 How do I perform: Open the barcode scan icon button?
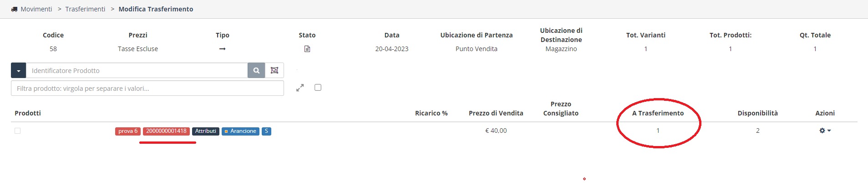click(x=274, y=70)
